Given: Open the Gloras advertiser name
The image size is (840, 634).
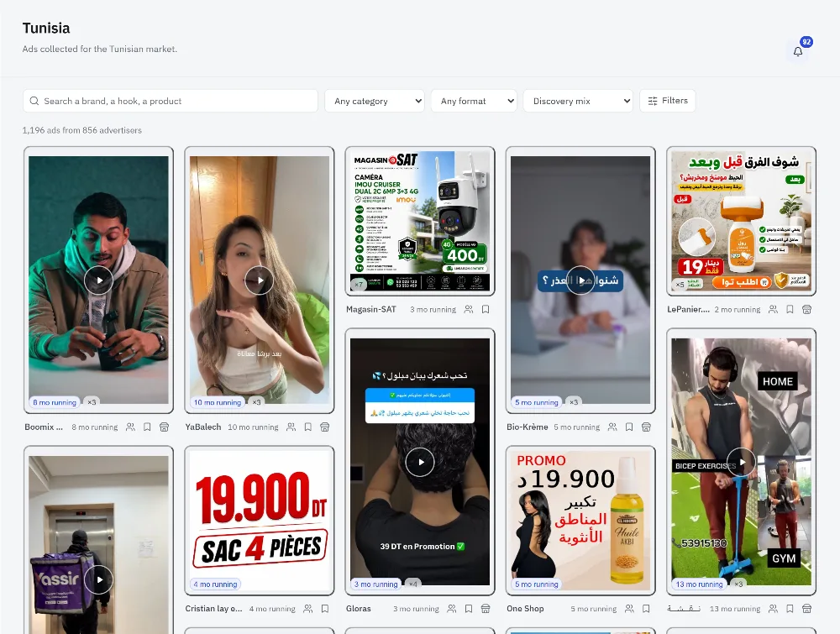Looking at the screenshot, I should click(x=358, y=608).
